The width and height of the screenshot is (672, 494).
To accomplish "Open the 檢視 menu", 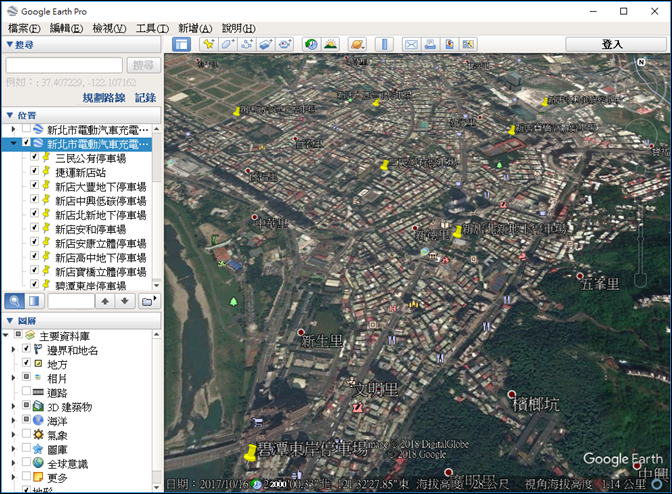I will pyautogui.click(x=109, y=29).
